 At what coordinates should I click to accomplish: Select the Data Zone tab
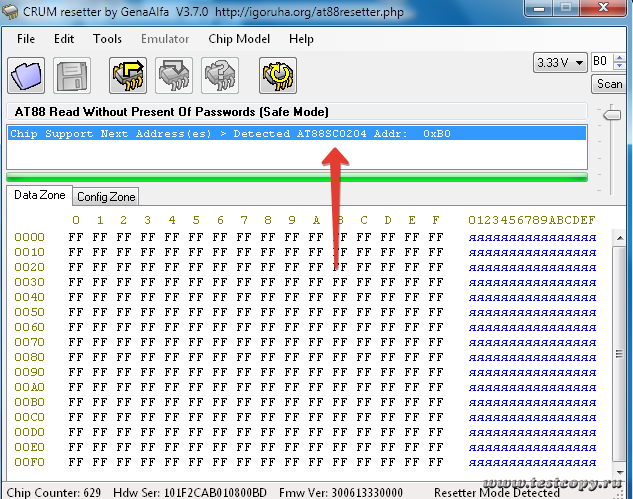pos(39,196)
